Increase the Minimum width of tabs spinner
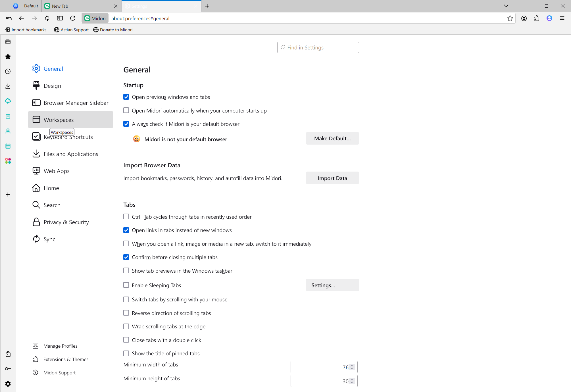 [352, 366]
